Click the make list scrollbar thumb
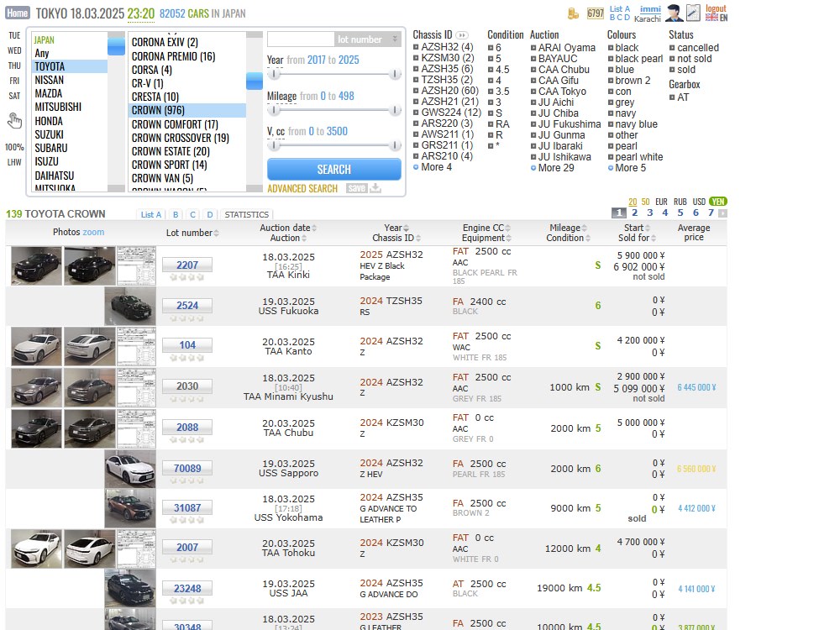The image size is (840, 630). click(116, 46)
